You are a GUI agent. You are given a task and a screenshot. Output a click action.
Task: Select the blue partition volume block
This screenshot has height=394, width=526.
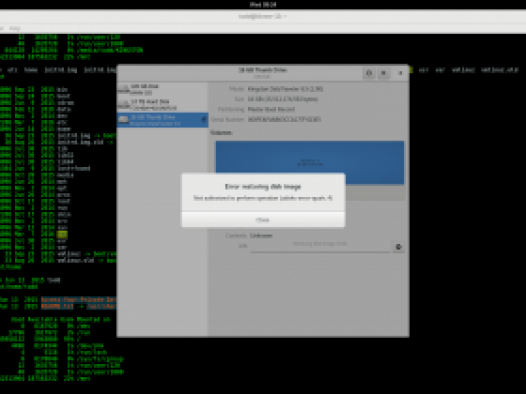(x=310, y=163)
